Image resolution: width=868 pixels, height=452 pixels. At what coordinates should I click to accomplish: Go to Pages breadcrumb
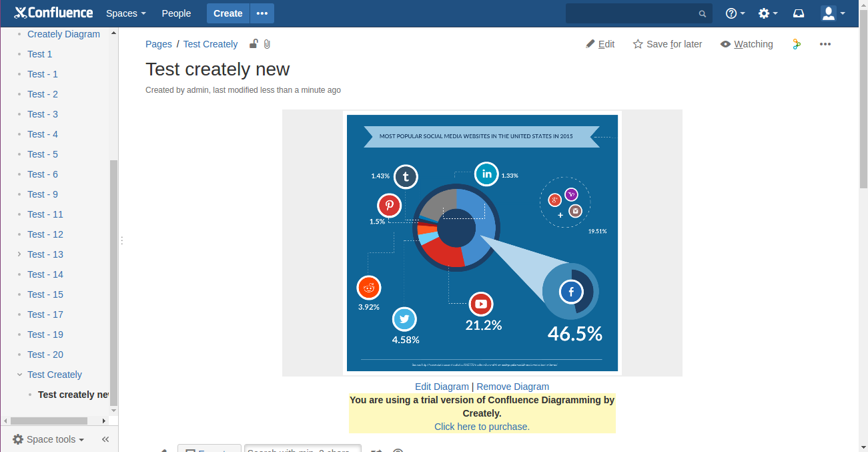(159, 44)
